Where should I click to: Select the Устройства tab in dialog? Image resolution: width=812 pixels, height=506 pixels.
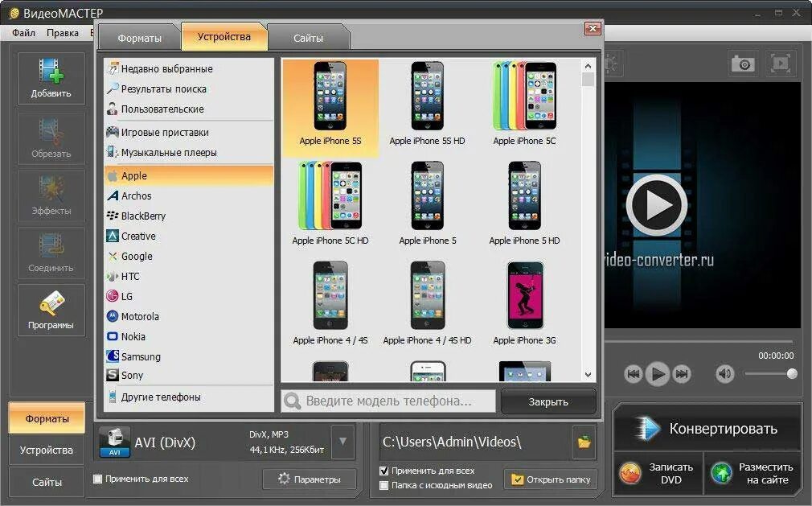224,36
